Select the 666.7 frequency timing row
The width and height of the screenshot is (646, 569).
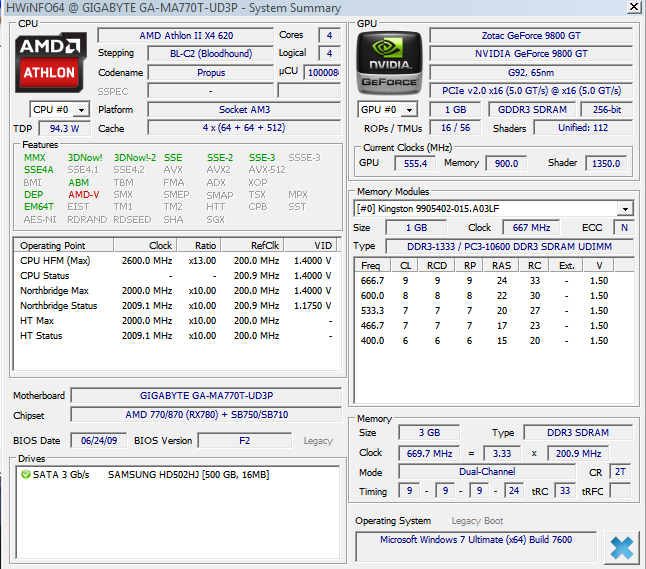tap(494, 281)
